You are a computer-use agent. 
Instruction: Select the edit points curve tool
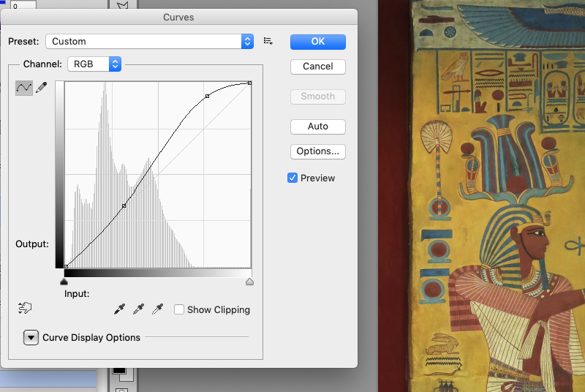click(x=24, y=88)
